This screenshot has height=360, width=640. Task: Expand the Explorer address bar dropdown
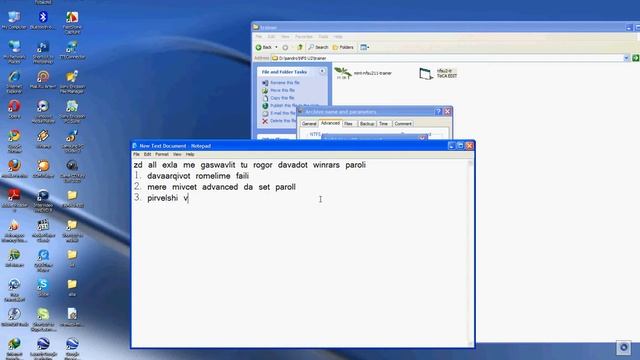tap(626, 58)
